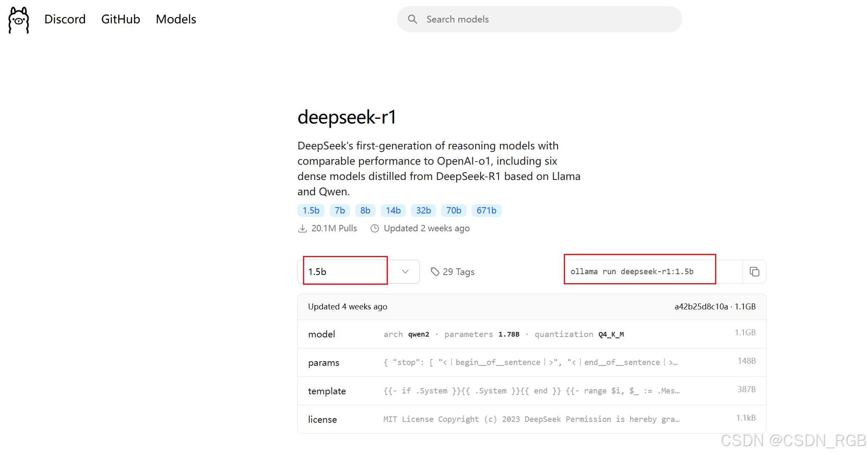This screenshot has width=868, height=455.
Task: Focus the Search models field
Action: click(x=539, y=19)
